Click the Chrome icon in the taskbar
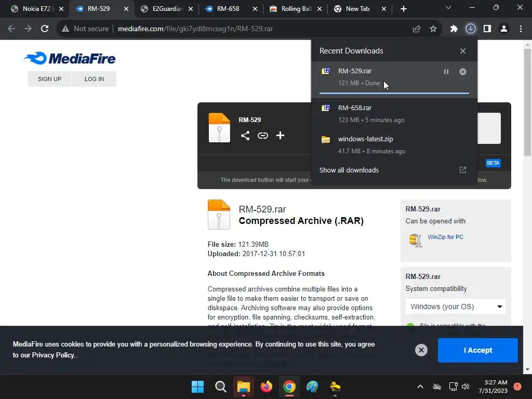Image resolution: width=532 pixels, height=399 pixels. pos(289,387)
